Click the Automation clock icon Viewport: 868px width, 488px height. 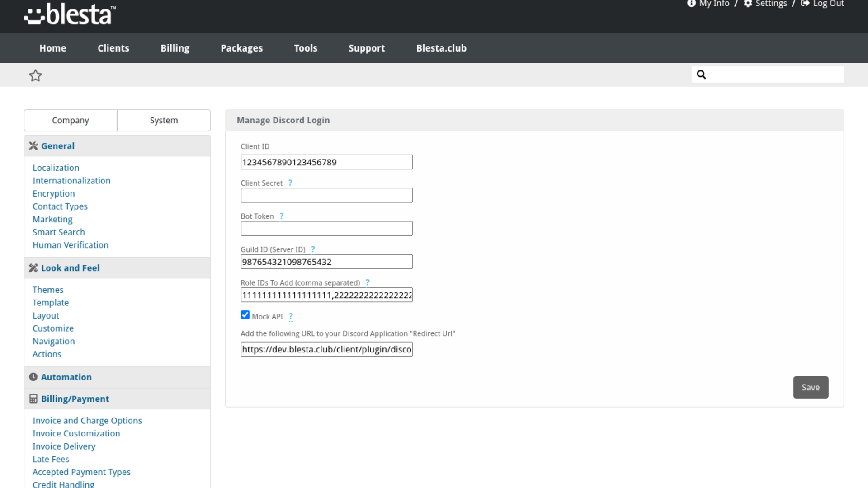tap(33, 377)
